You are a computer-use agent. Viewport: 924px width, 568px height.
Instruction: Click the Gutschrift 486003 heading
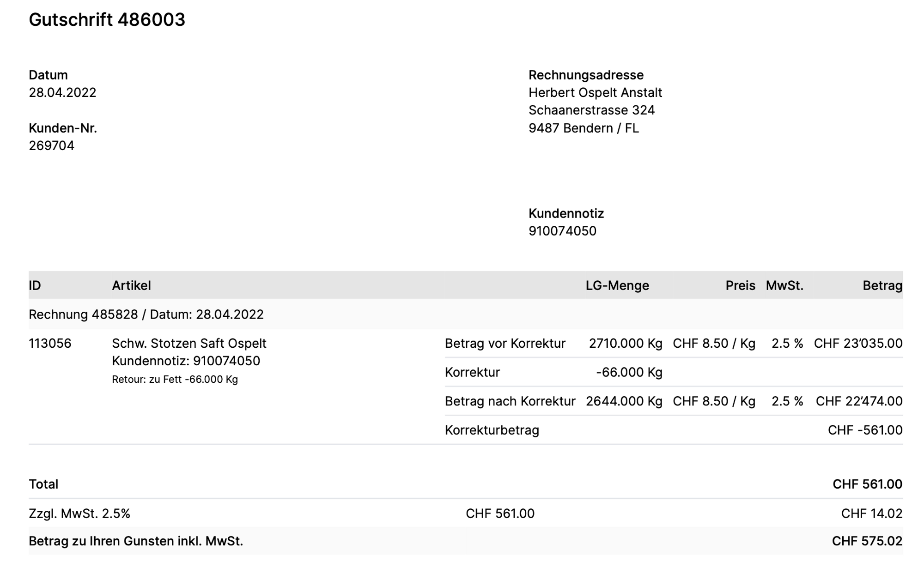point(107,20)
